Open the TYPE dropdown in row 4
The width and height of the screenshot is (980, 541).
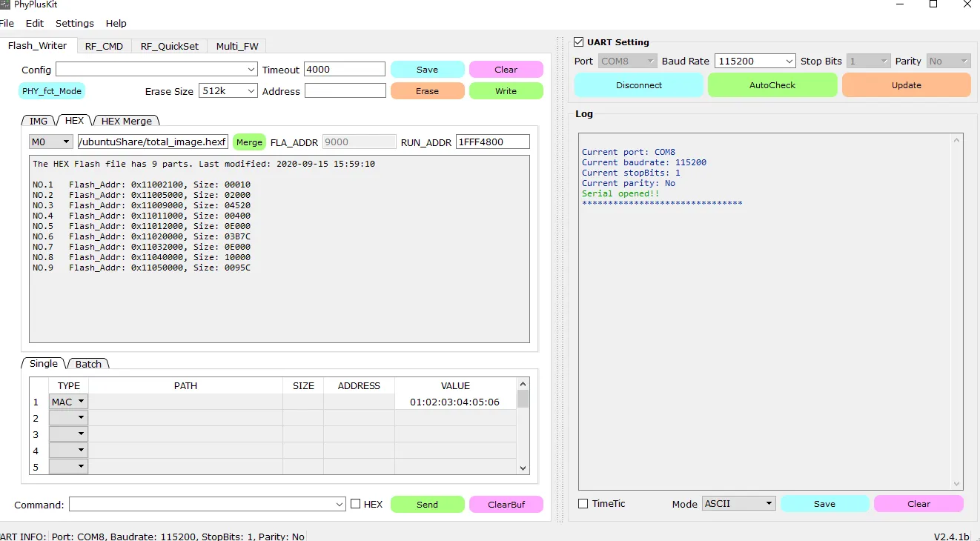(68, 451)
